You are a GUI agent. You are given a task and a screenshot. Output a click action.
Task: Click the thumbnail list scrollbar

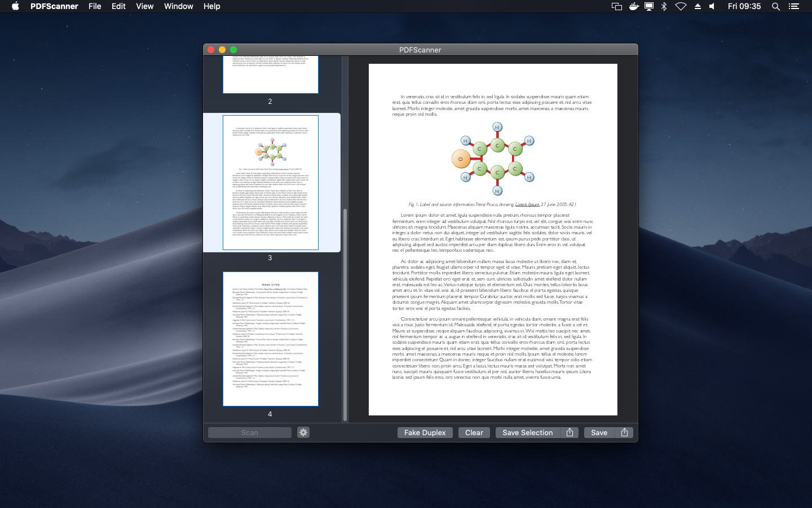tap(345, 314)
